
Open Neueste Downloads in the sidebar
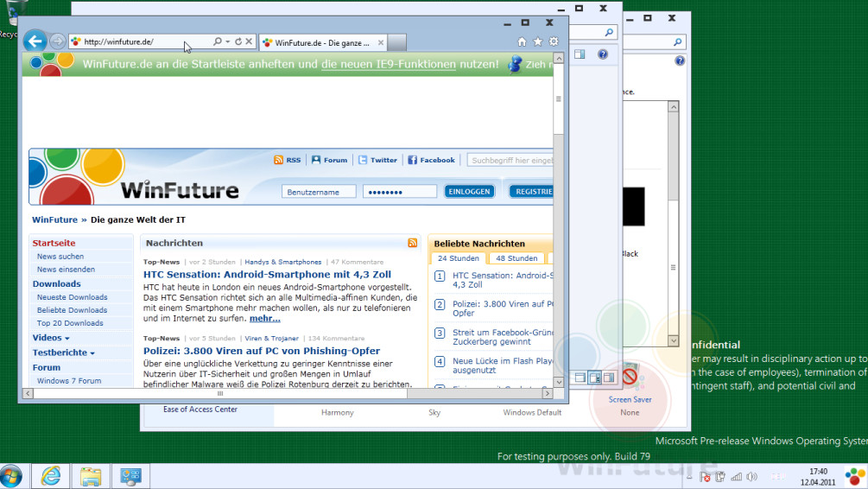[x=72, y=297]
